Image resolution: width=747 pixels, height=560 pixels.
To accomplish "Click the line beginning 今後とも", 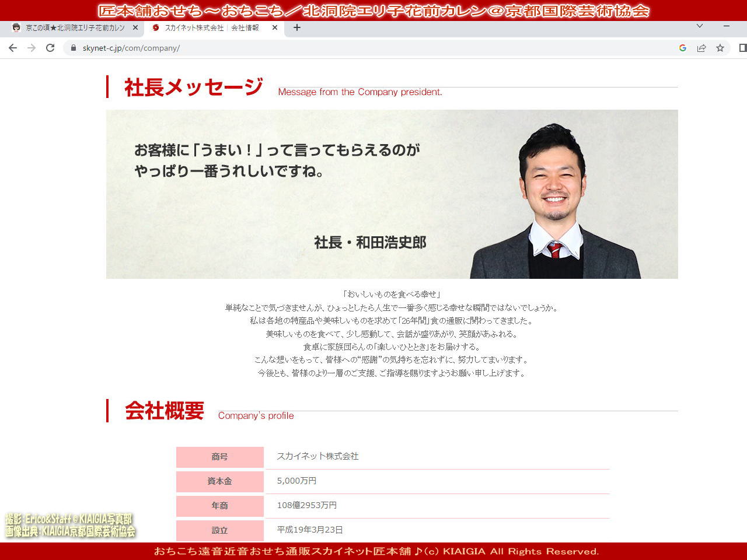I will [x=392, y=373].
